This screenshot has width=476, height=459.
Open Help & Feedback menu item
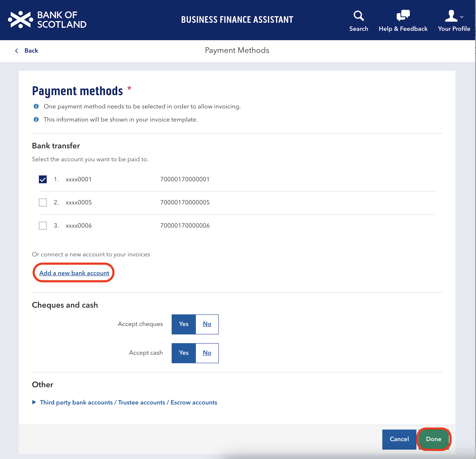click(x=403, y=29)
